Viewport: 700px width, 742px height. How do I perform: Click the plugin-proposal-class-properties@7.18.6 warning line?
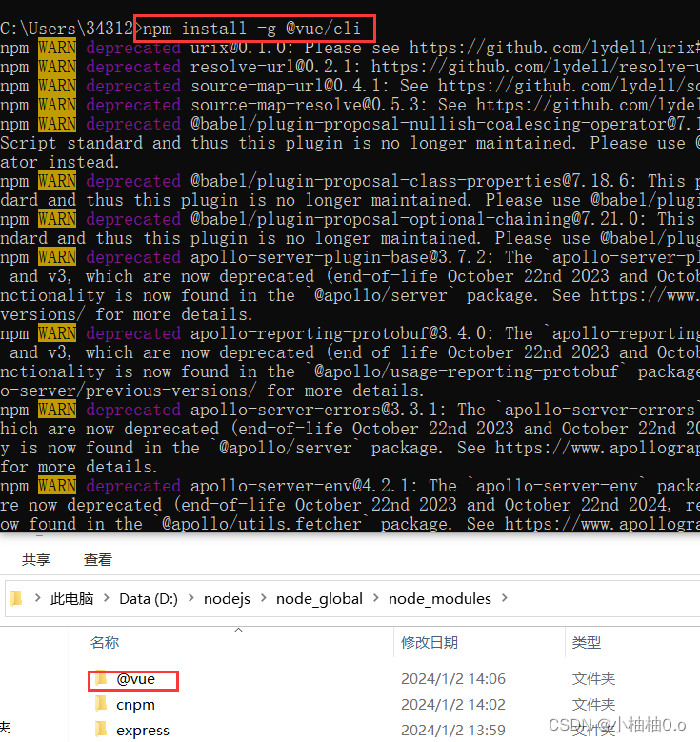[x=350, y=181]
